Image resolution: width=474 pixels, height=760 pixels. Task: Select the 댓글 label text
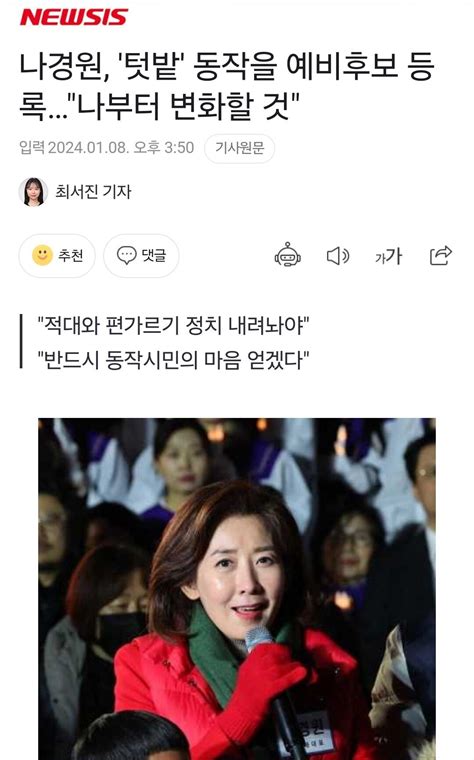pos(154,255)
